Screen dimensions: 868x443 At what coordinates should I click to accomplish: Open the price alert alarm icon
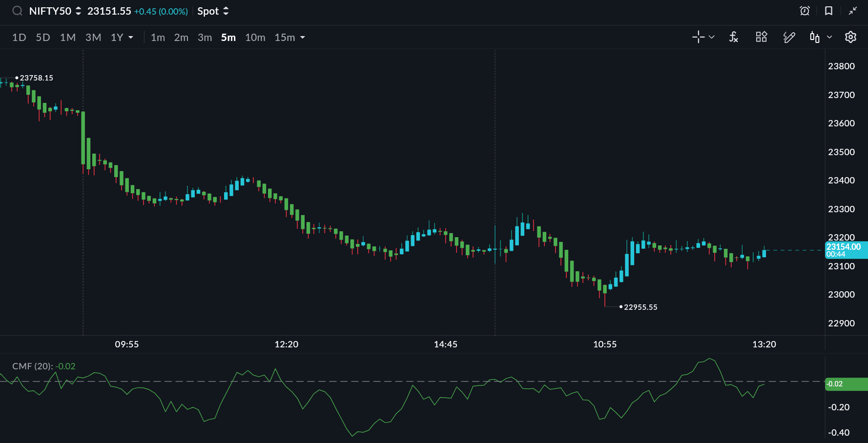(805, 11)
